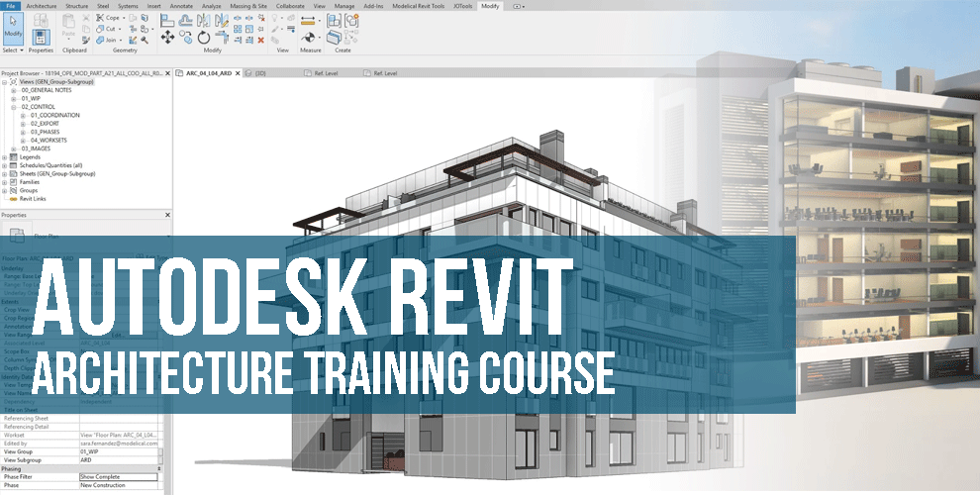Image resolution: width=980 pixels, height=495 pixels.
Task: Open the Cope dropdown arrow
Action: (124, 18)
